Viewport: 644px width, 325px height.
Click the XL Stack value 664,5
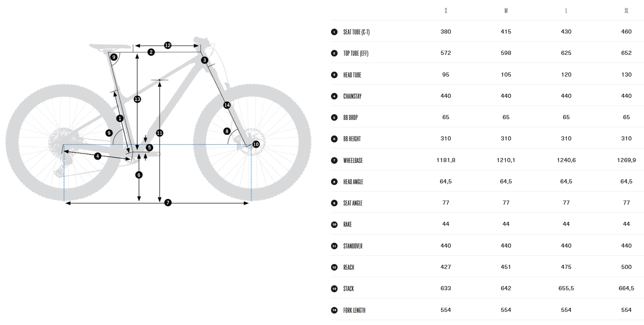[x=626, y=288]
